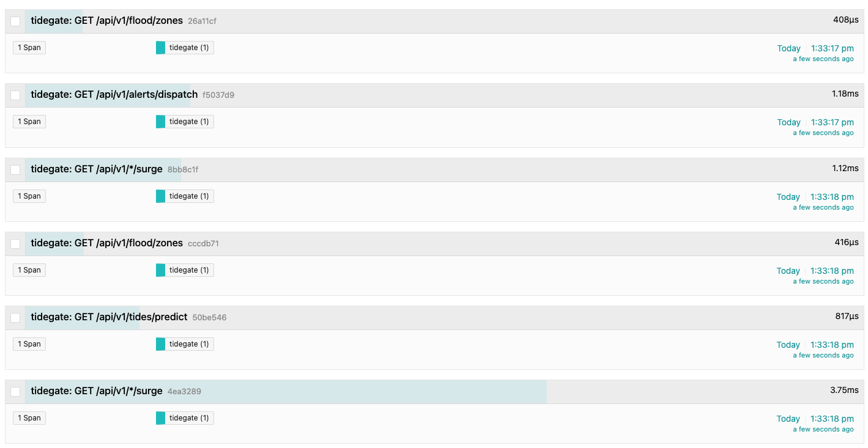Click tidegate (1) tag under surge 8bb8c1f
Image resolution: width=868 pixels, height=448 pixels.
pos(185,196)
